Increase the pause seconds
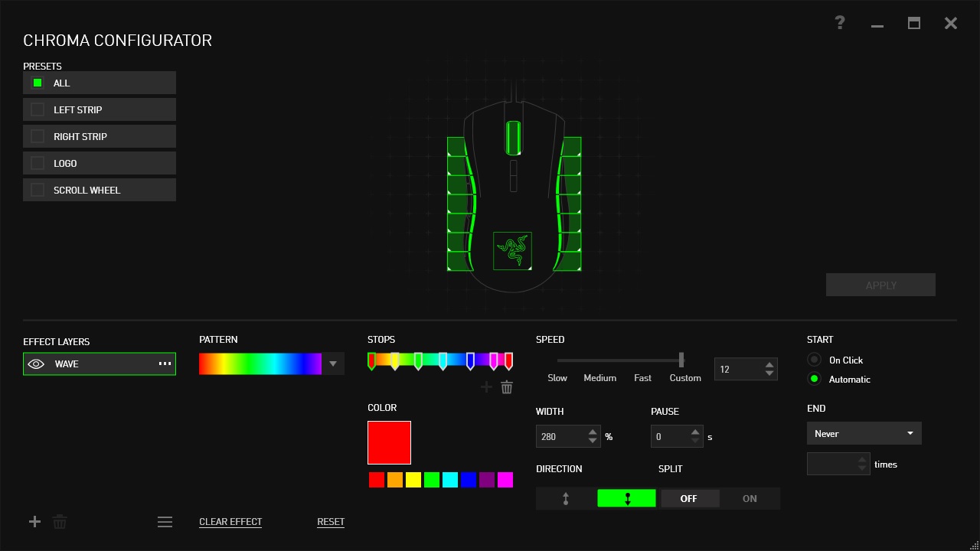Screen dimensions: 980x551 tap(695, 432)
